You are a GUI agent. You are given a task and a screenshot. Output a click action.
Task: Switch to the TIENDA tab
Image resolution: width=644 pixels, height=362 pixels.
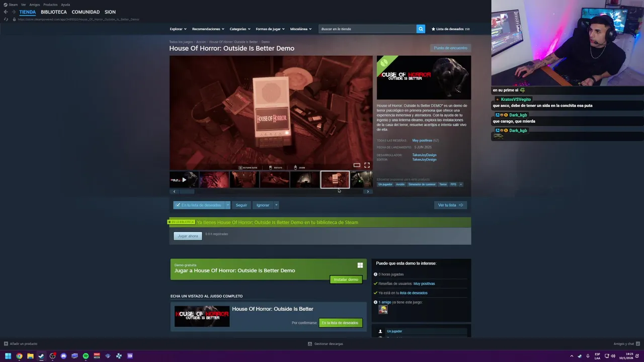(28, 12)
